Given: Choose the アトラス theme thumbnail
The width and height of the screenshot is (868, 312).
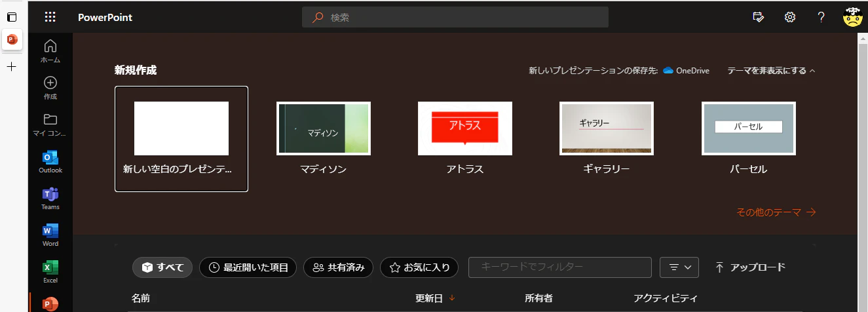Looking at the screenshot, I should coord(465,128).
